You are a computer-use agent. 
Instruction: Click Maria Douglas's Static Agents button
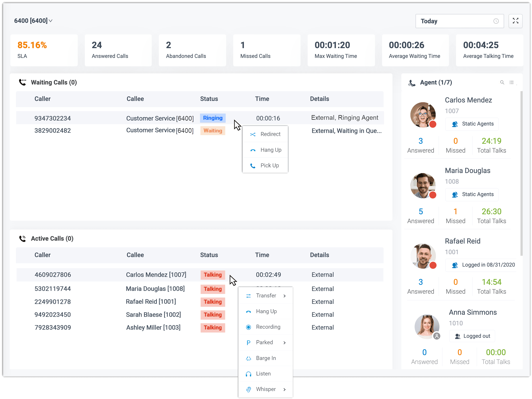point(472,194)
